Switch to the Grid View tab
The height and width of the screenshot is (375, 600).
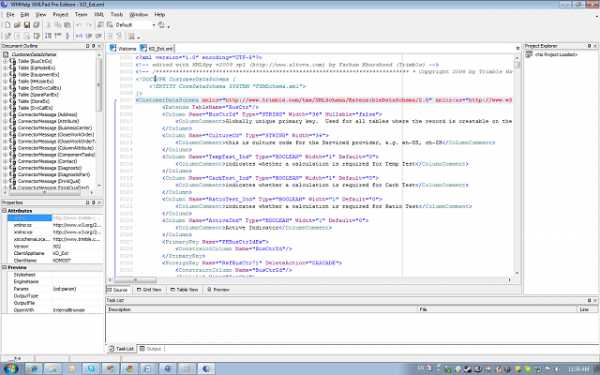149,290
